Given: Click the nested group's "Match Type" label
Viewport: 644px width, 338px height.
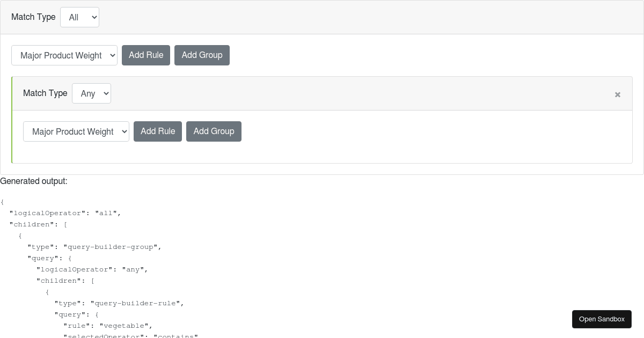Looking at the screenshot, I should click(45, 93).
